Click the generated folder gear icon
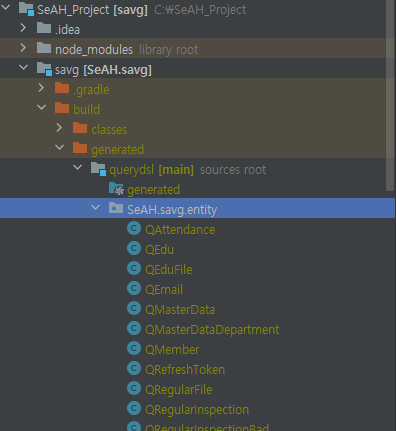 pos(116,189)
